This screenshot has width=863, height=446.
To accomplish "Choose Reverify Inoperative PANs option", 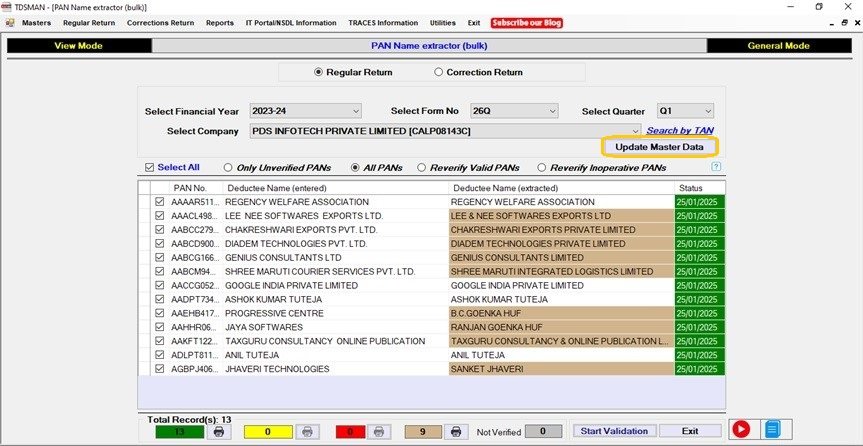I will tap(542, 167).
